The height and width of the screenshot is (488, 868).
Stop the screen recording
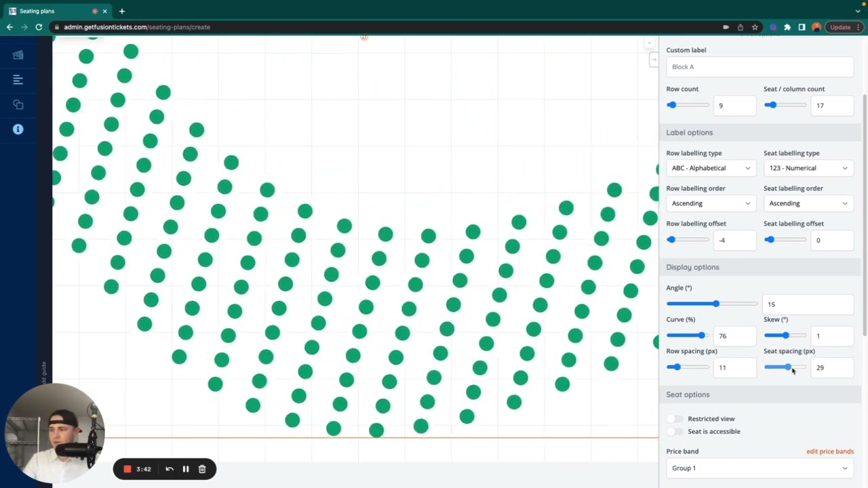click(127, 469)
